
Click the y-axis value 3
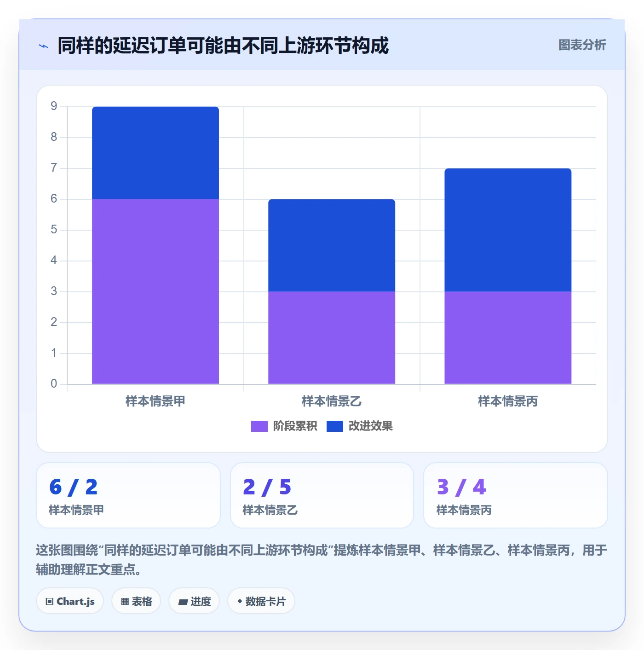coord(54,291)
